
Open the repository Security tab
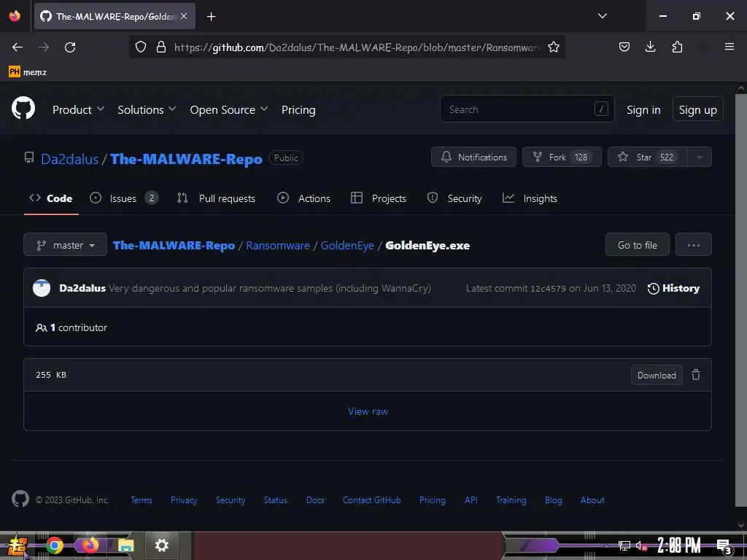[454, 198]
